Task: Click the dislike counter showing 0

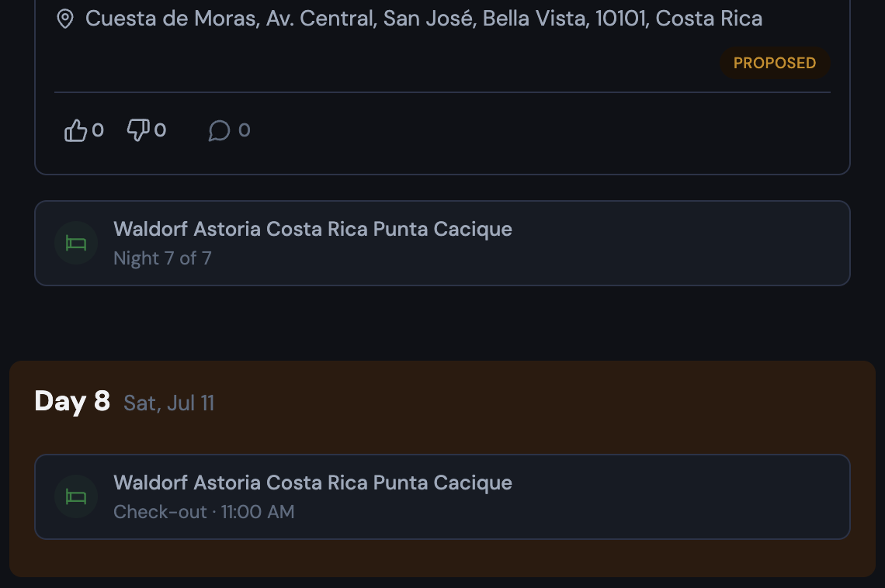Action: [160, 130]
